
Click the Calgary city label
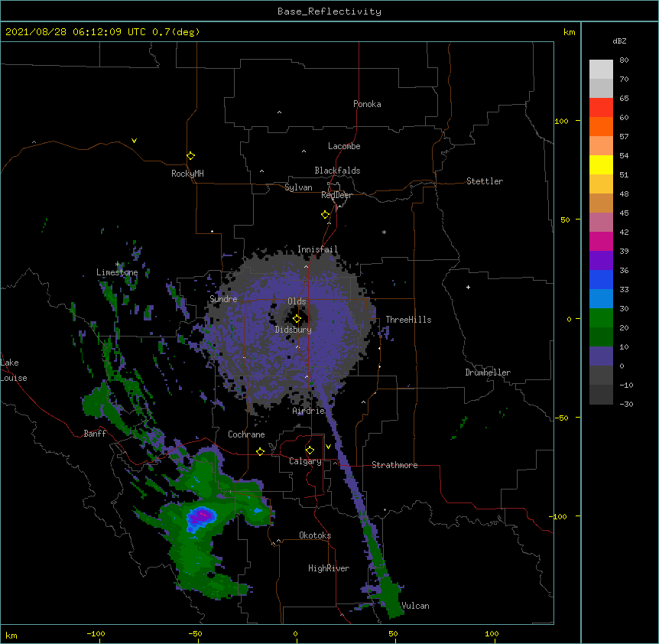pos(306,461)
